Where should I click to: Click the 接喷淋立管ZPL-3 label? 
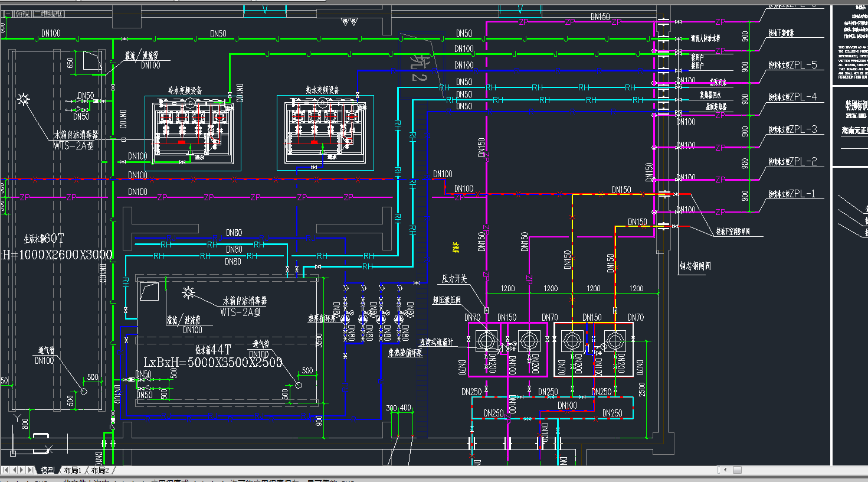pos(792,129)
